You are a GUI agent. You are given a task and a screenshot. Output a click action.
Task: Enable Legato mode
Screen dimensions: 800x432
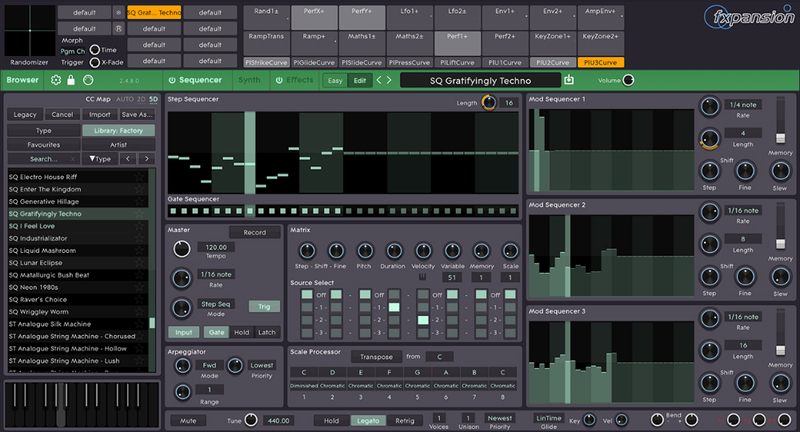pos(367,420)
